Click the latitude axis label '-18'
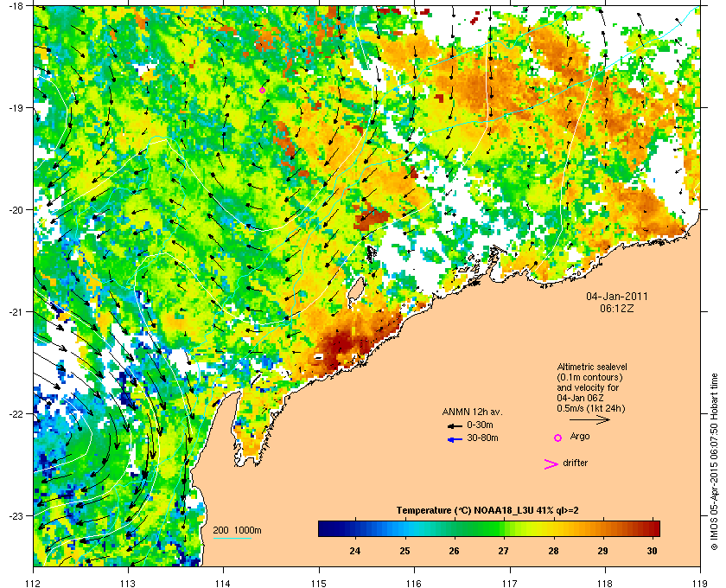 pyautogui.click(x=16, y=6)
